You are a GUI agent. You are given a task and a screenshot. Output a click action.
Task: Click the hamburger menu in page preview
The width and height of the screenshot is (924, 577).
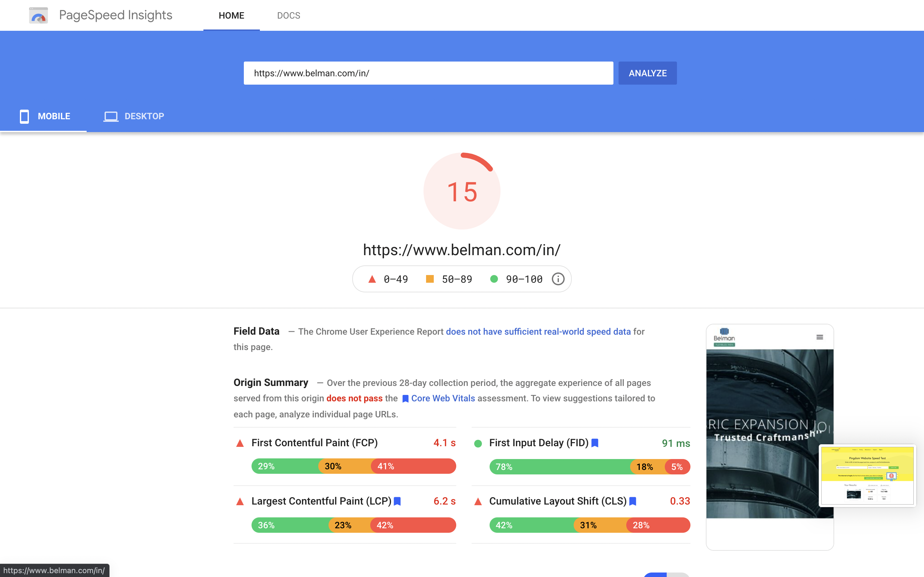(x=819, y=337)
